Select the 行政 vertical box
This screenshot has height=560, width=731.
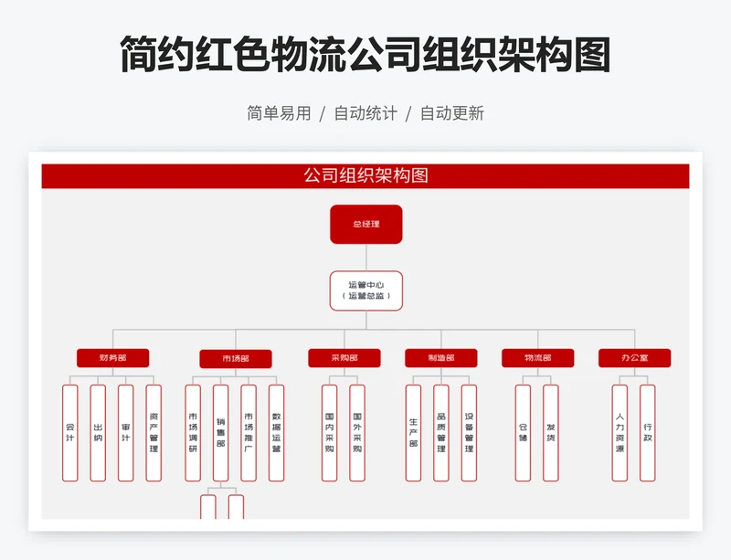tap(648, 432)
